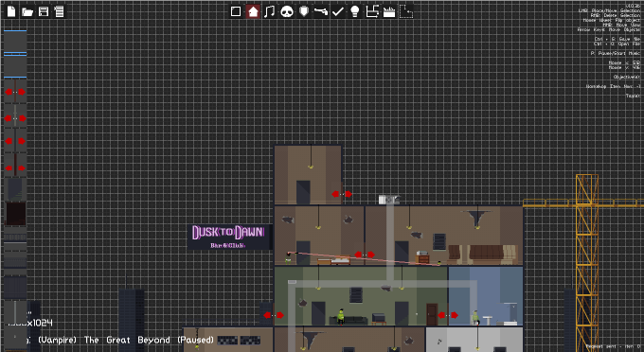Save the level with the floppy disk icon
The height and width of the screenshot is (352, 644).
tap(44, 11)
